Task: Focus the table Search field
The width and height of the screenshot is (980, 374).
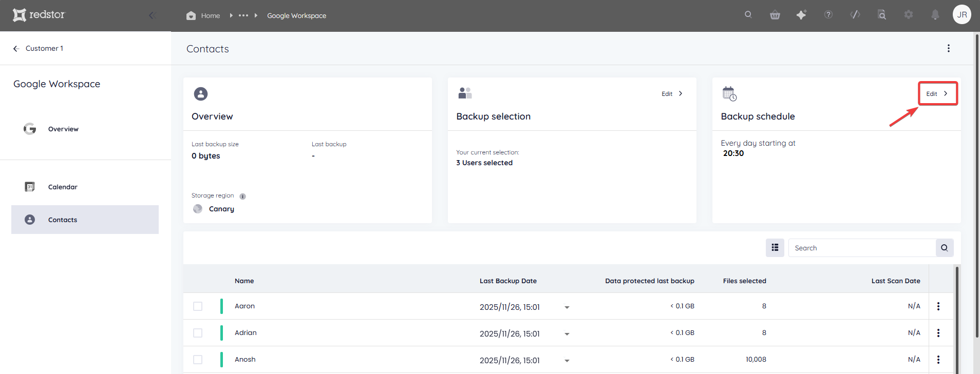Action: pos(862,248)
